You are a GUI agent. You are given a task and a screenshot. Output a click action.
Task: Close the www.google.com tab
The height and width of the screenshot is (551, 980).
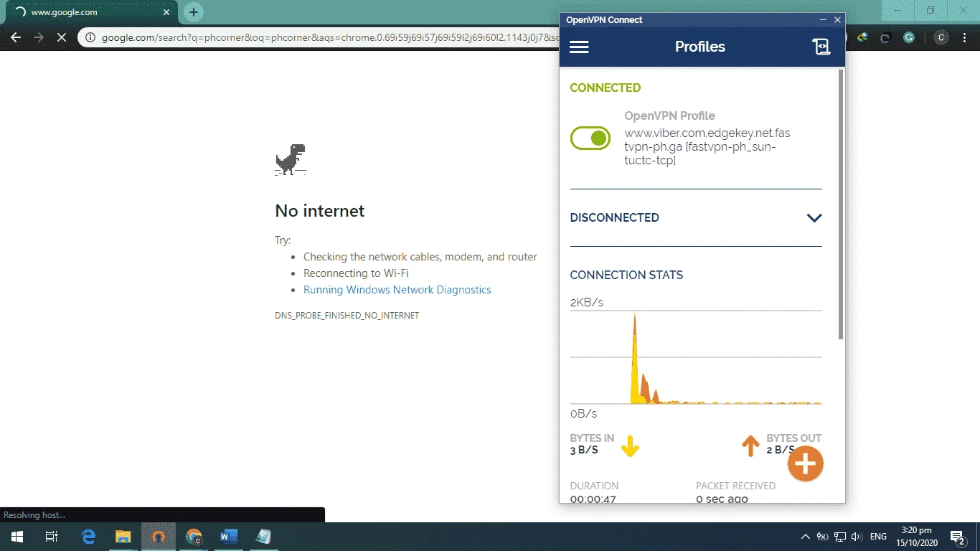tap(166, 12)
